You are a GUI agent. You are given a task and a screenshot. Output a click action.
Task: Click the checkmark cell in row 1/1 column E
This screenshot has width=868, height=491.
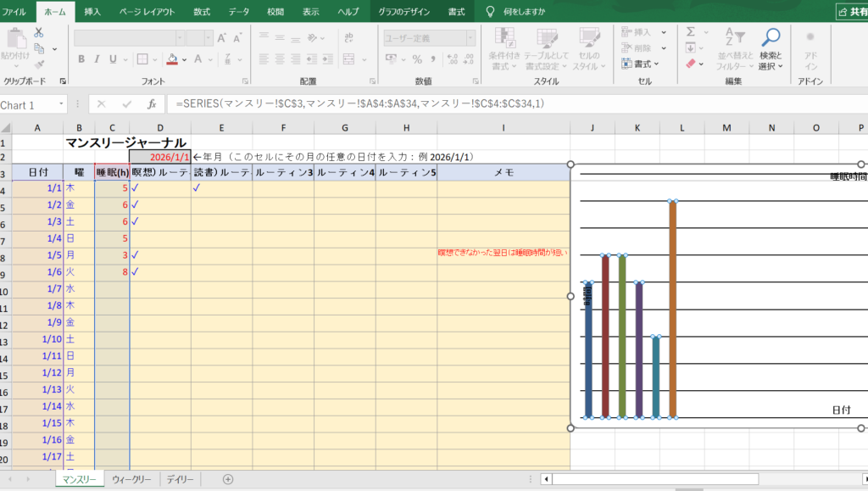tap(197, 188)
